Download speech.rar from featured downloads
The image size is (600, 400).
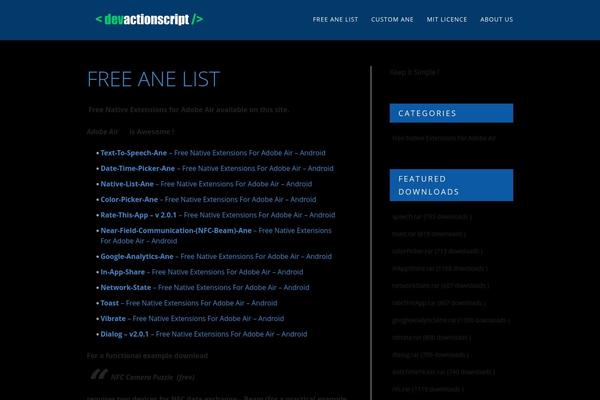point(432,217)
